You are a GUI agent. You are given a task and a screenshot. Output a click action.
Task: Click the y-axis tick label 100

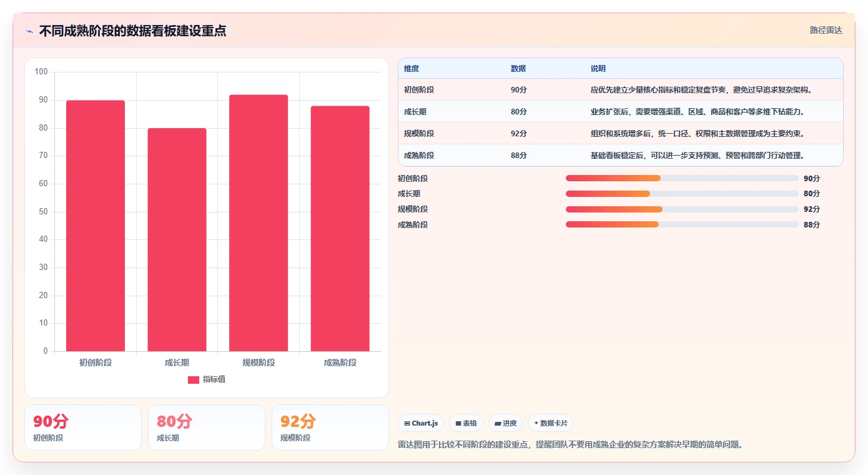[x=41, y=72]
